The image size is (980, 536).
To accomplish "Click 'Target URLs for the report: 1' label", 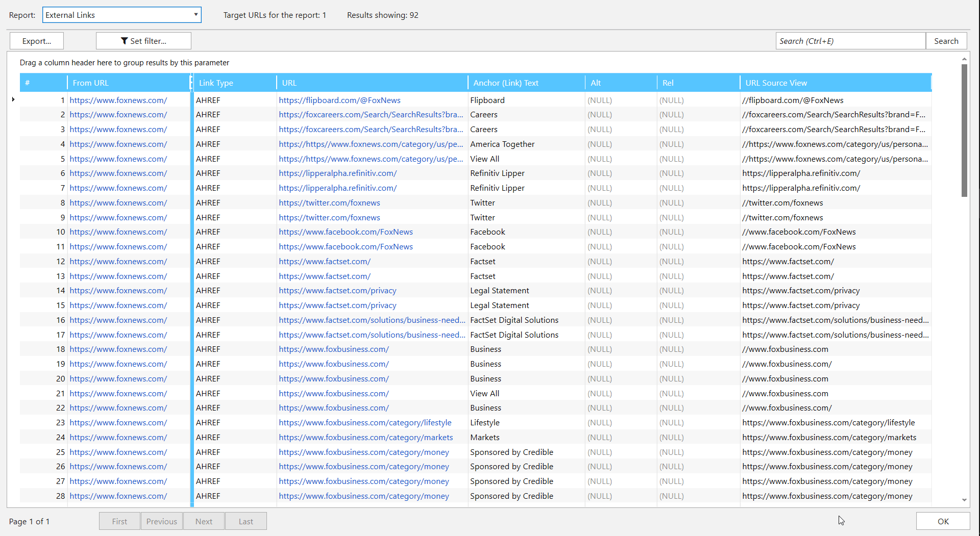I will coord(275,15).
